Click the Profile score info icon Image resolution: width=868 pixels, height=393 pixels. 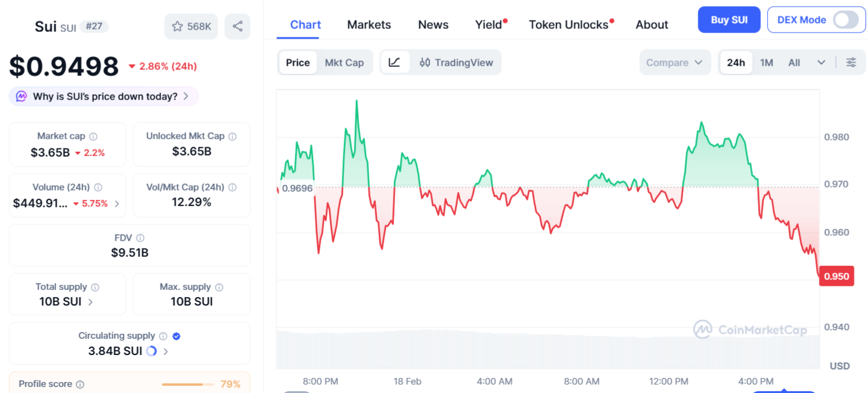[x=80, y=385]
